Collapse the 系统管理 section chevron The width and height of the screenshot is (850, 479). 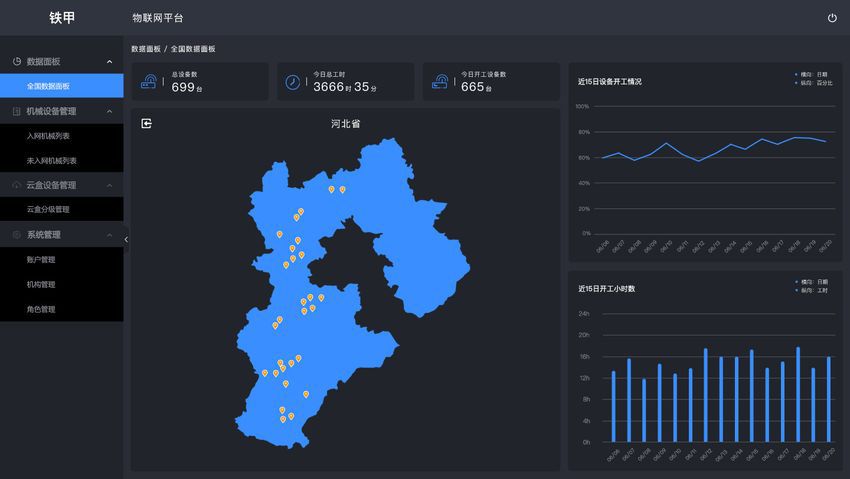109,235
